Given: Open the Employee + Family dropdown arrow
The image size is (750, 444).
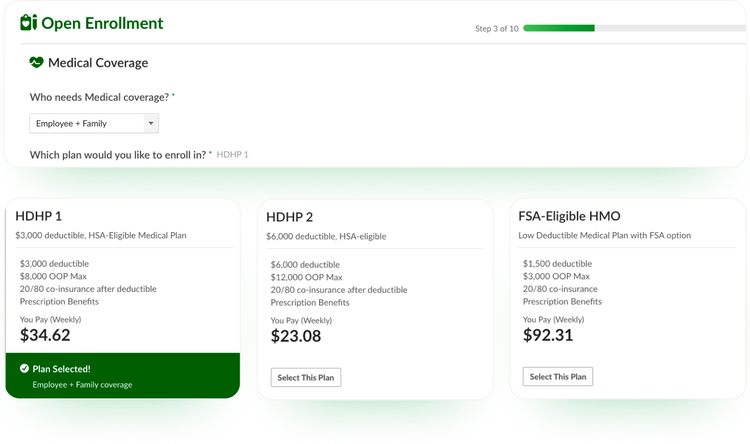Looking at the screenshot, I should coord(151,123).
